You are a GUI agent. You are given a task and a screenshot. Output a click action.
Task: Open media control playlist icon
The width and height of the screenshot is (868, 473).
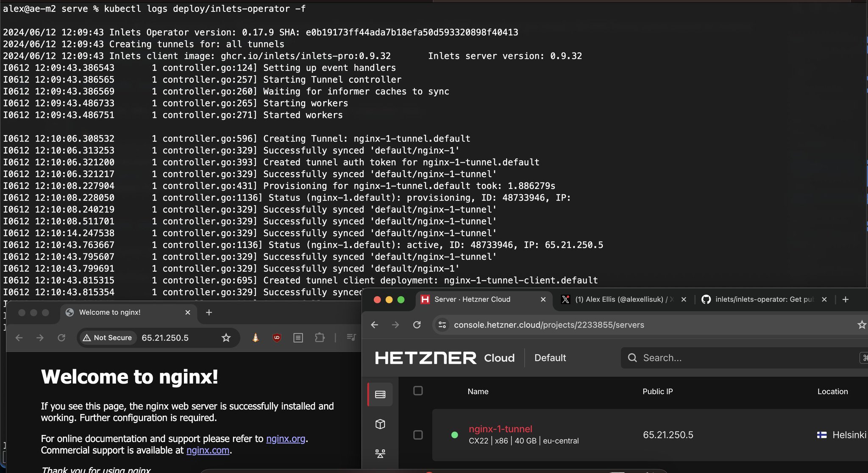coord(351,337)
